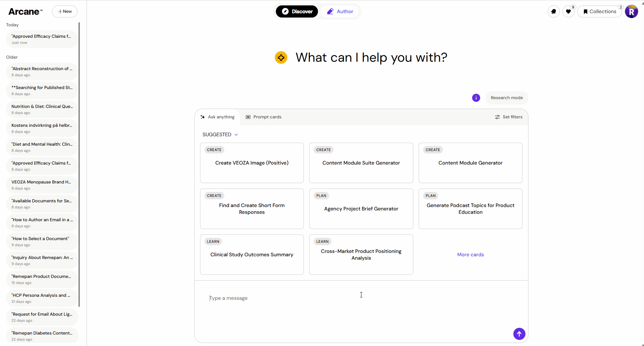644x346 pixels.
Task: Click the user avatar R
Action: point(632,11)
